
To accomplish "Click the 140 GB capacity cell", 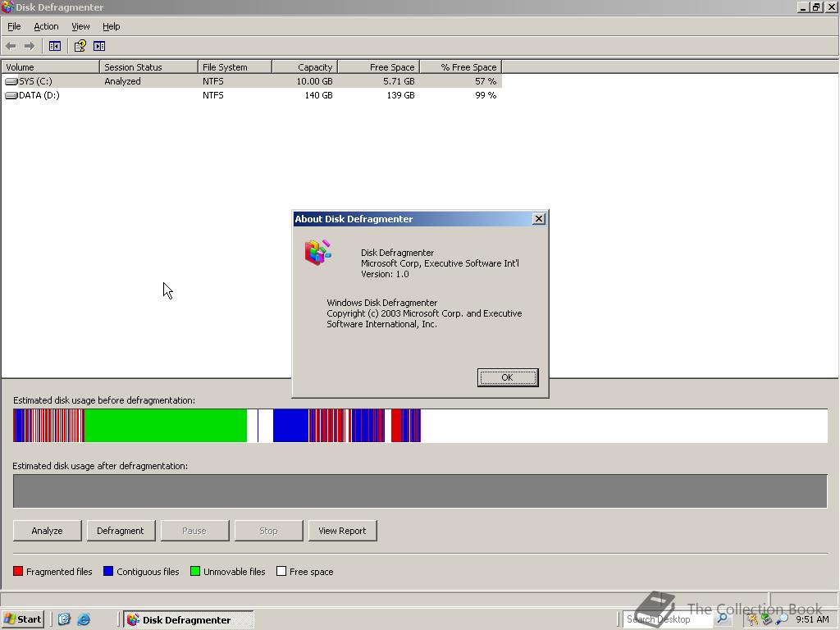I will [319, 95].
